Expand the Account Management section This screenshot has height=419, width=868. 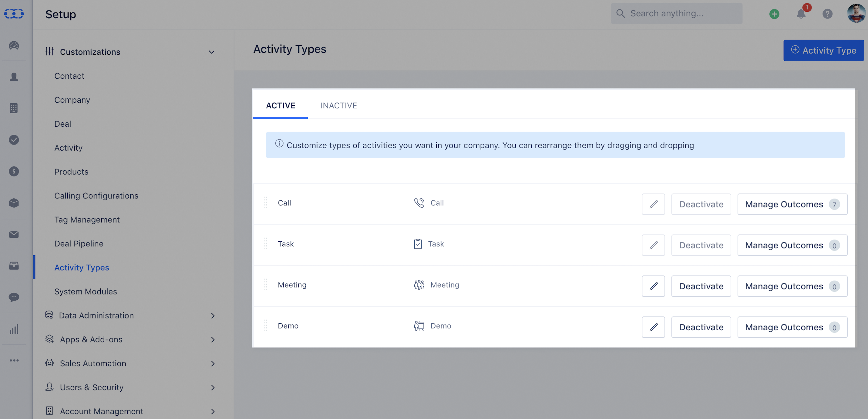point(213,412)
